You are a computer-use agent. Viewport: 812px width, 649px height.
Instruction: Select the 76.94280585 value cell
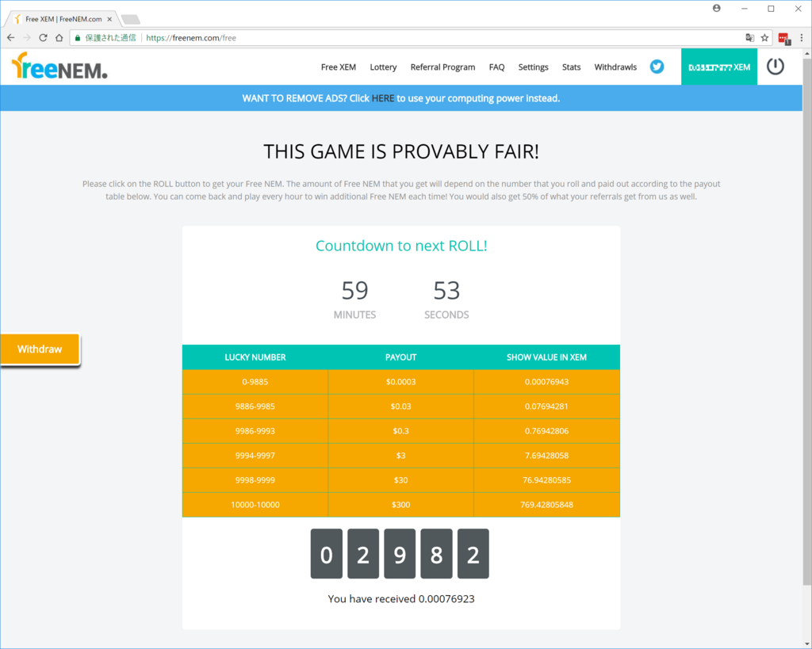tap(547, 480)
